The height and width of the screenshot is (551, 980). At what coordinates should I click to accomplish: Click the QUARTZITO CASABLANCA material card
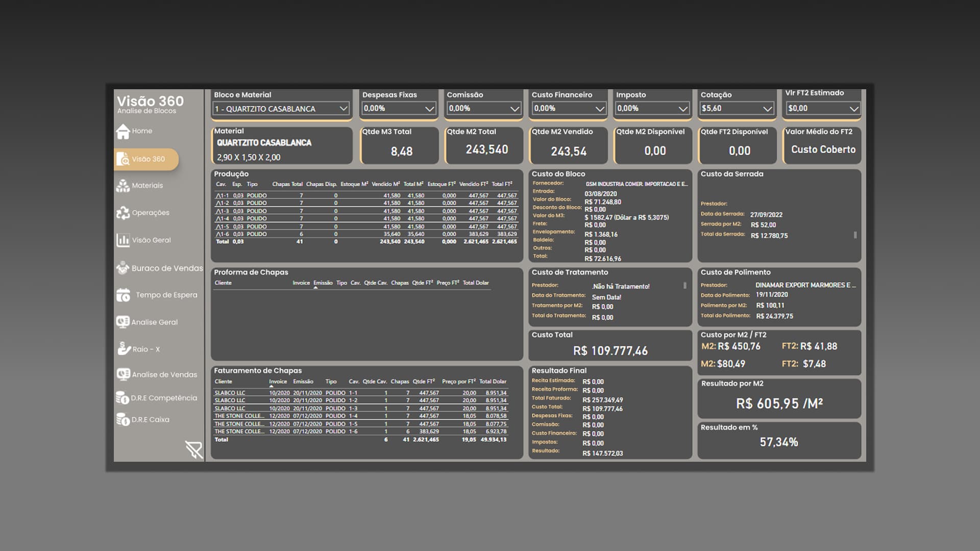pos(282,145)
